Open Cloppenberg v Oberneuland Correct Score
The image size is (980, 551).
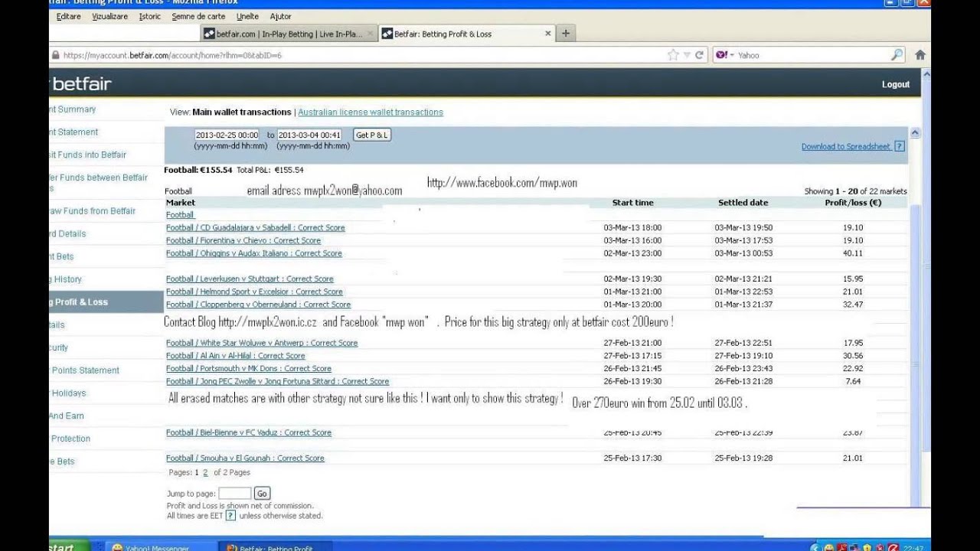(258, 305)
